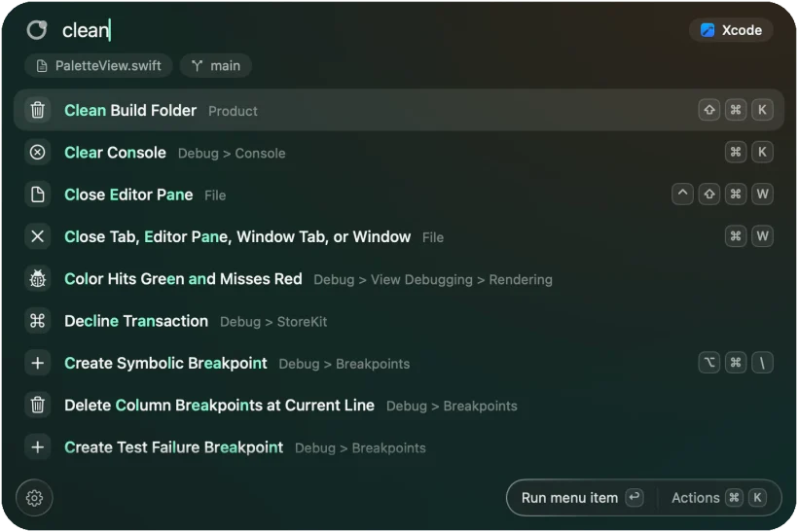Click 'Debug > Breakpoints' beside Delete Column Breakpoints
Screen dimensions: 798x532
pyautogui.click(x=452, y=407)
